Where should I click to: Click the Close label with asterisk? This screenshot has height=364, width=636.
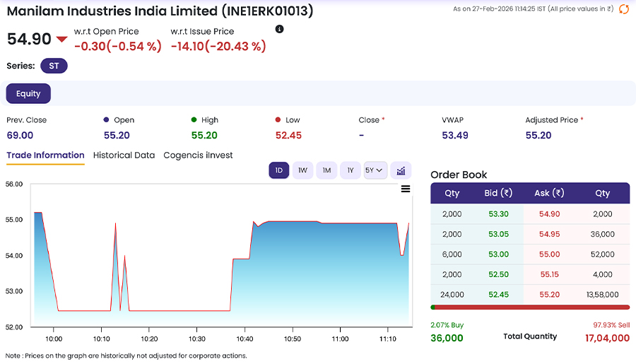(372, 120)
